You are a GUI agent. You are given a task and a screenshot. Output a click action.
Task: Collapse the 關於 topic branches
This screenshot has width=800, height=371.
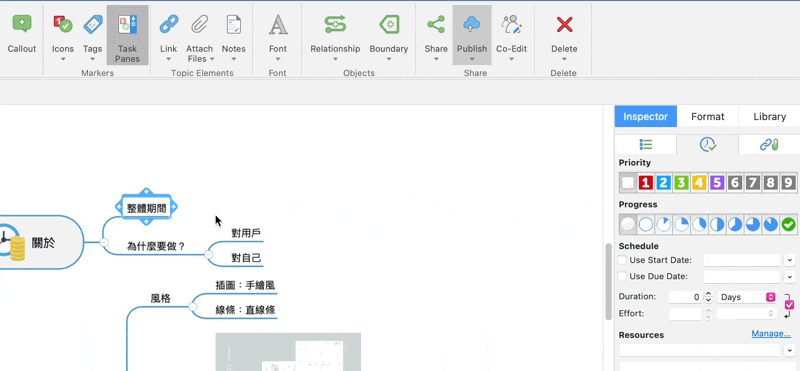(x=104, y=243)
